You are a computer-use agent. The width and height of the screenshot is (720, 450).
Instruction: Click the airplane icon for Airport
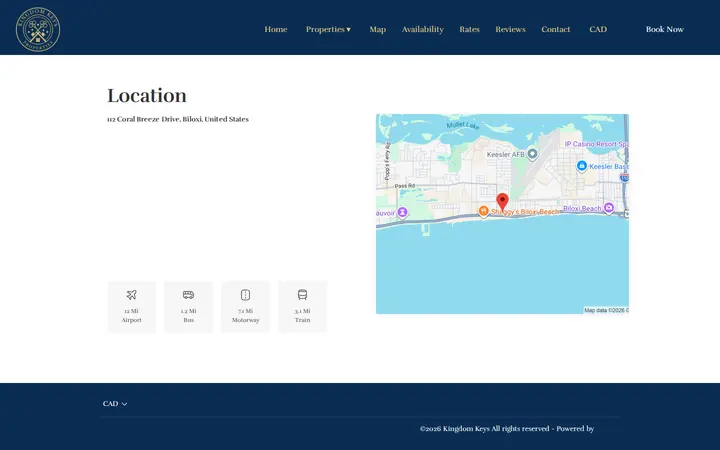(131, 295)
